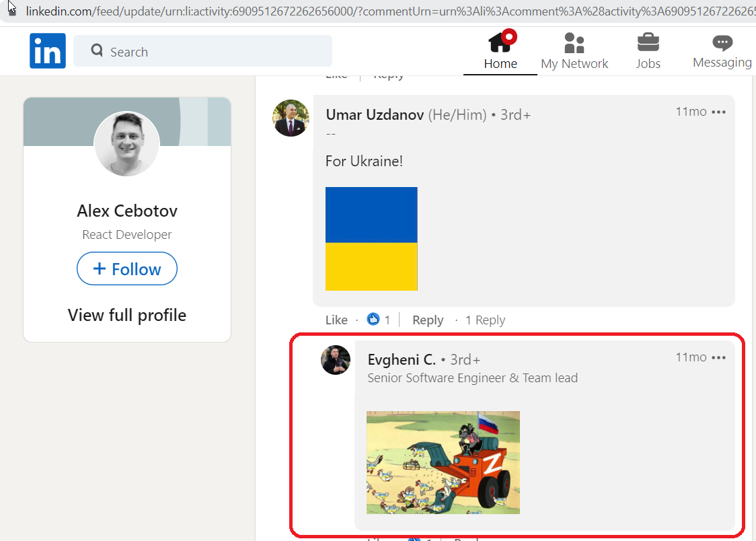
Task: Open options menu on Evgheni C.'s reply
Action: click(x=718, y=357)
